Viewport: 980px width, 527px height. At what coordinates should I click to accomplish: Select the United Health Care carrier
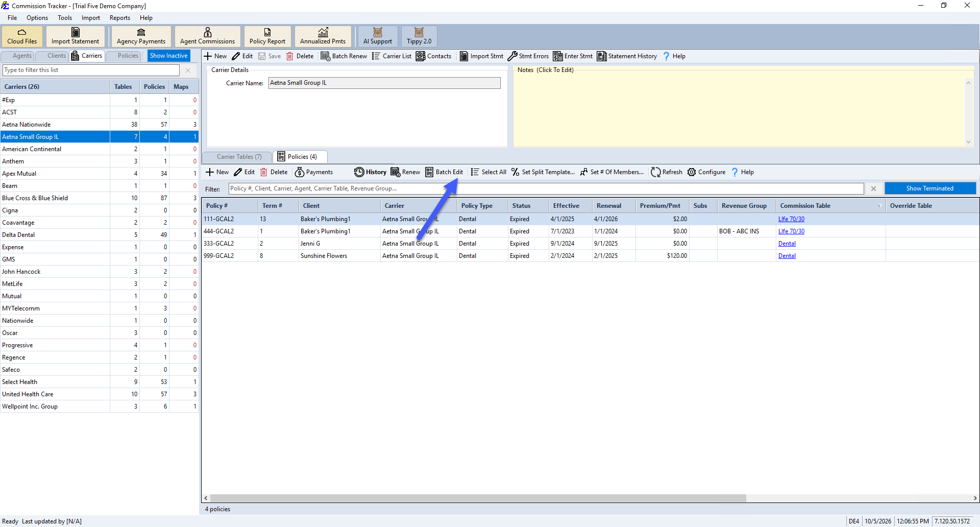100,394
